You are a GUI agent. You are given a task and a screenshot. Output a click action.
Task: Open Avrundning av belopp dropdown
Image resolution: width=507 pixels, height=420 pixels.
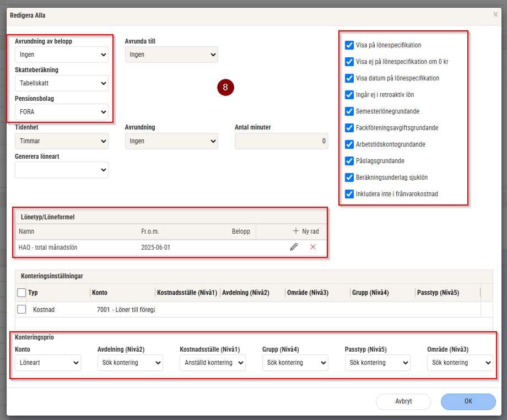point(61,55)
